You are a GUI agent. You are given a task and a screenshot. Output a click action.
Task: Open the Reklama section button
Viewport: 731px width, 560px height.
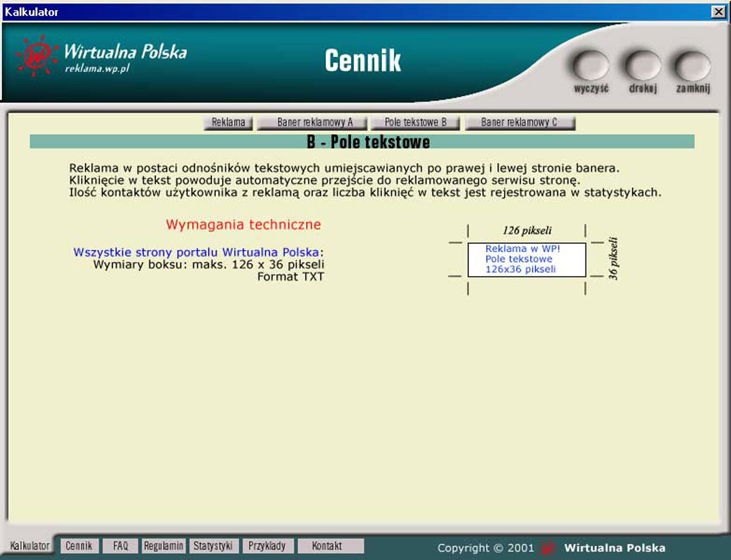coord(228,123)
